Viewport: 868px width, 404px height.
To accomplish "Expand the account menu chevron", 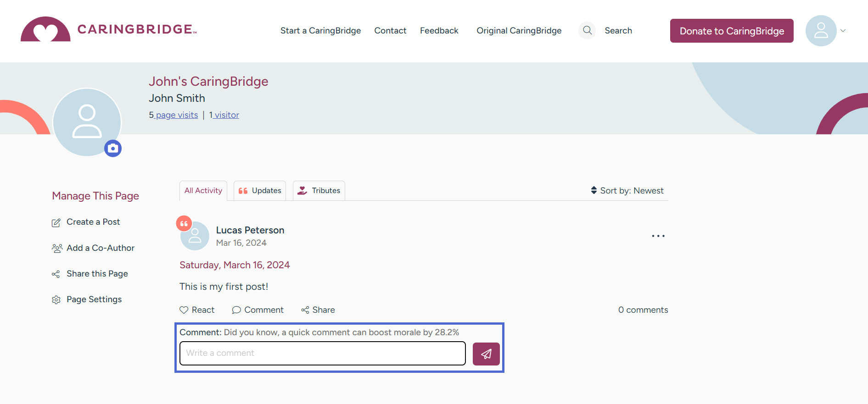I will 844,30.
